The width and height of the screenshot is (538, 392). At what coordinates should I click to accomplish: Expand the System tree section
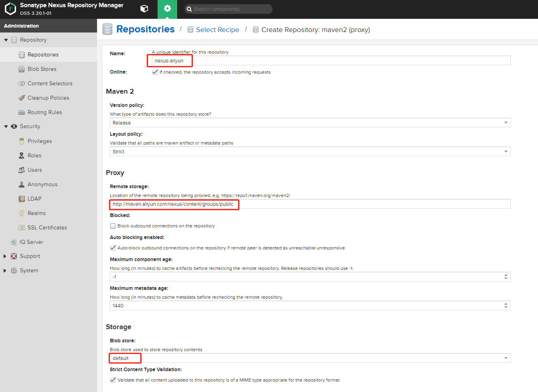[x=5, y=271]
